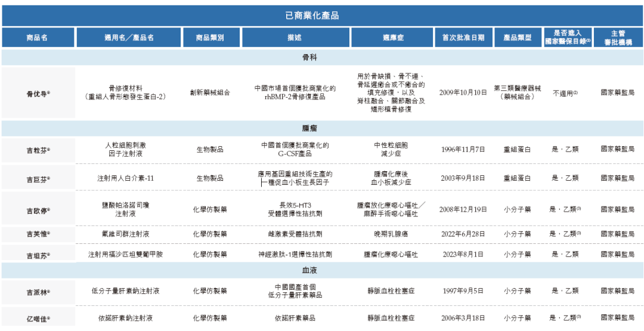Select product name '吉派林'
This screenshot has height=331, width=644.
38,292
